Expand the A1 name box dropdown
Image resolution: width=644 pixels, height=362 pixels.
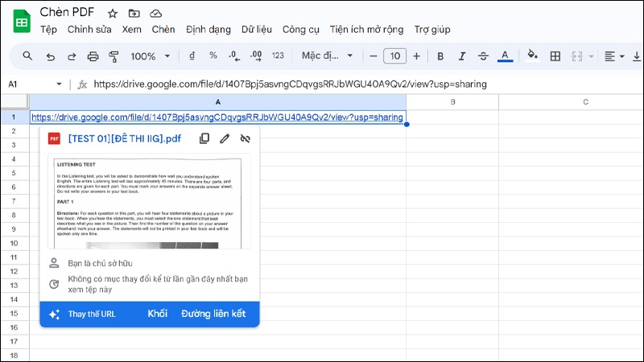59,84
